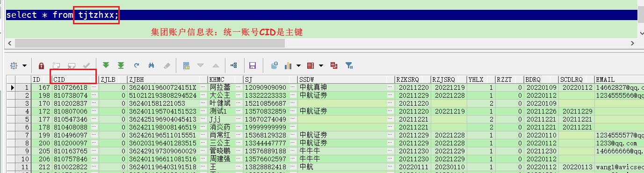The image size is (644, 173).
Task: Open ellipsis editor beside CID 810726618
Action: [94, 87]
